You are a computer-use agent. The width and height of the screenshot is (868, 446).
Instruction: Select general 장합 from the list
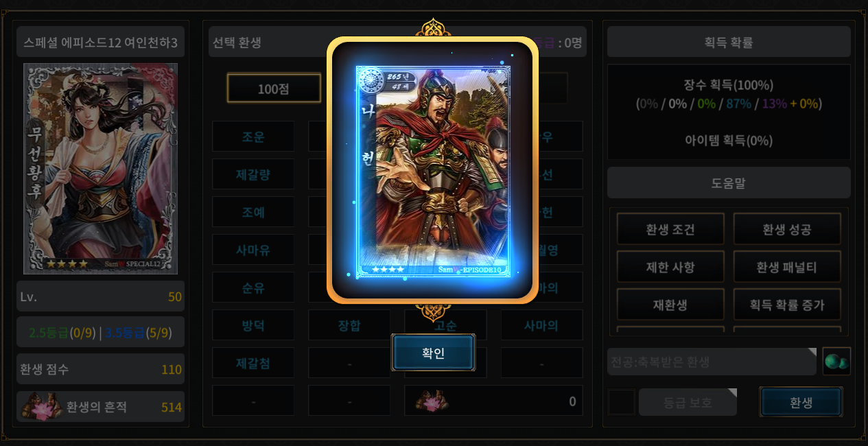(x=349, y=325)
